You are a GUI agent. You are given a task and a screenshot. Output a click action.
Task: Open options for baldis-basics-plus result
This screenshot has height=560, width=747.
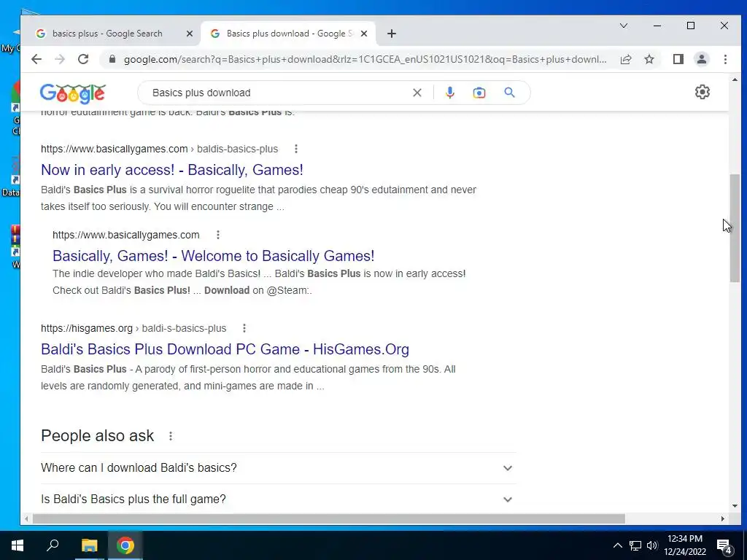pos(296,149)
